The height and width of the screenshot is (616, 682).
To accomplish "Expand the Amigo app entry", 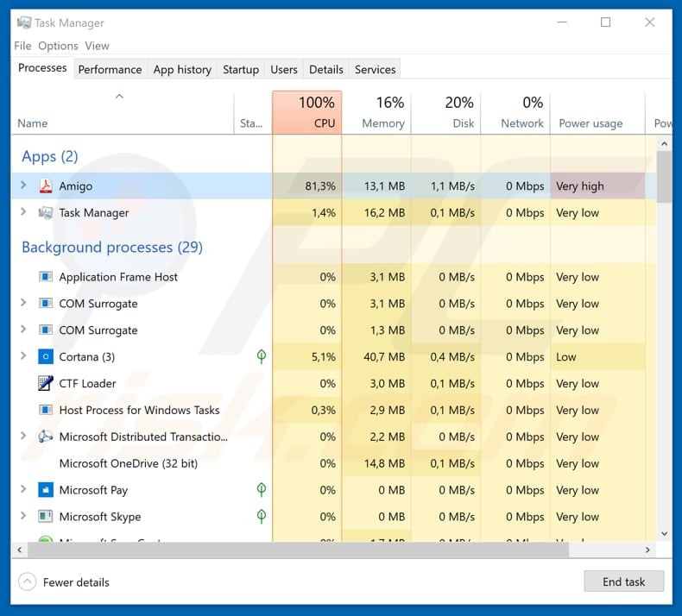I will click(23, 185).
